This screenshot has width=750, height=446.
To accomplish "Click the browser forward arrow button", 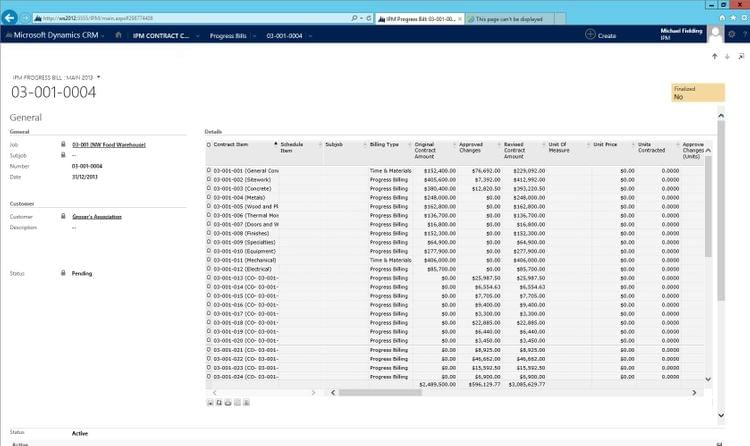I will [25, 18].
